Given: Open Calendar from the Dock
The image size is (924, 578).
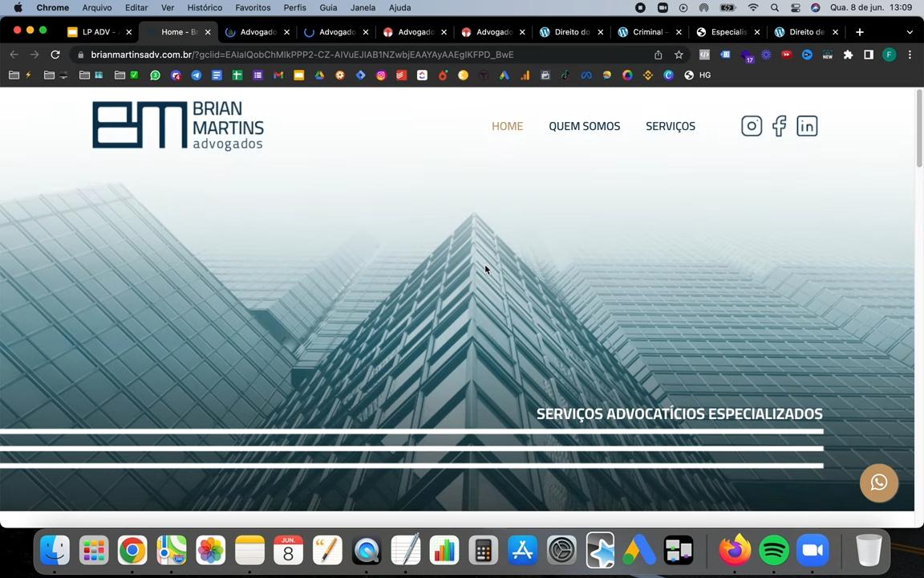Looking at the screenshot, I should (x=288, y=550).
